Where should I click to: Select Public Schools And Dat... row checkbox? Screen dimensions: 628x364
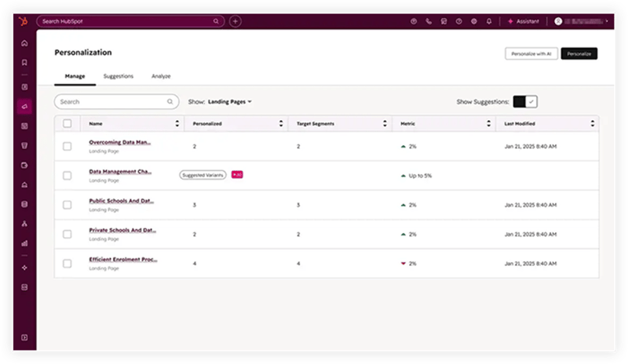click(x=68, y=205)
